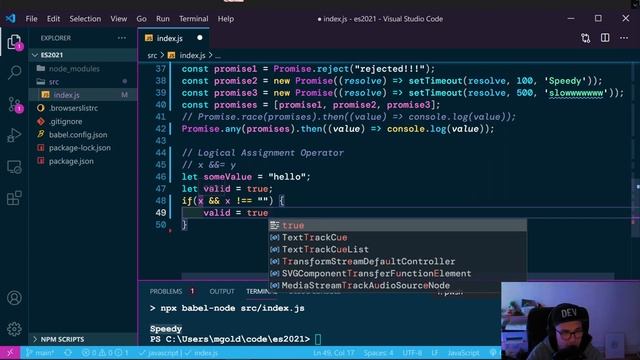Open the Extensions view

[x=14, y=198]
